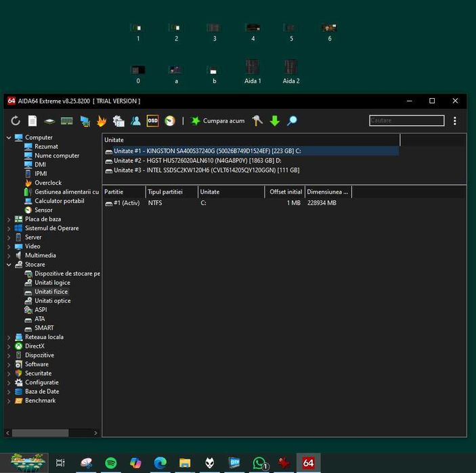Click the Tipul partitiei column header
This screenshot has width=476, height=473.
point(172,192)
